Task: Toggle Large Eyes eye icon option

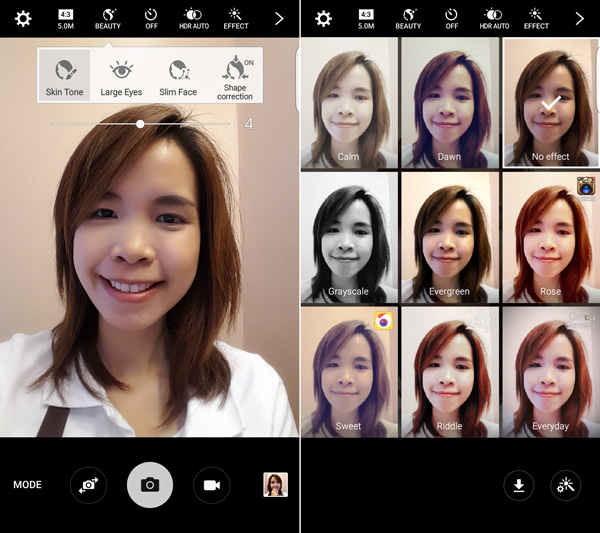Action: [x=121, y=76]
